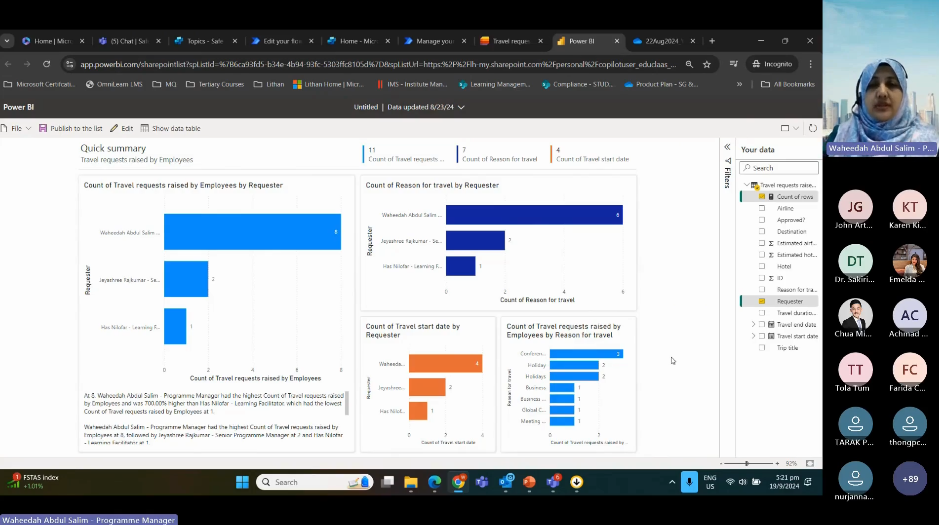The height and width of the screenshot is (525, 939).
Task: Expand the Travel start date hierarchy
Action: click(x=753, y=336)
